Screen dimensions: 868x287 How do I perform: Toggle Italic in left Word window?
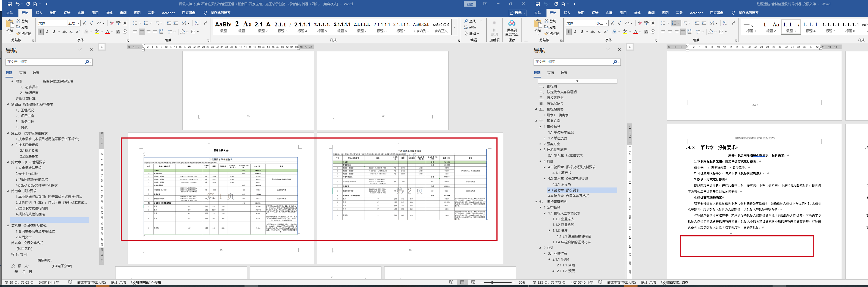[x=47, y=32]
